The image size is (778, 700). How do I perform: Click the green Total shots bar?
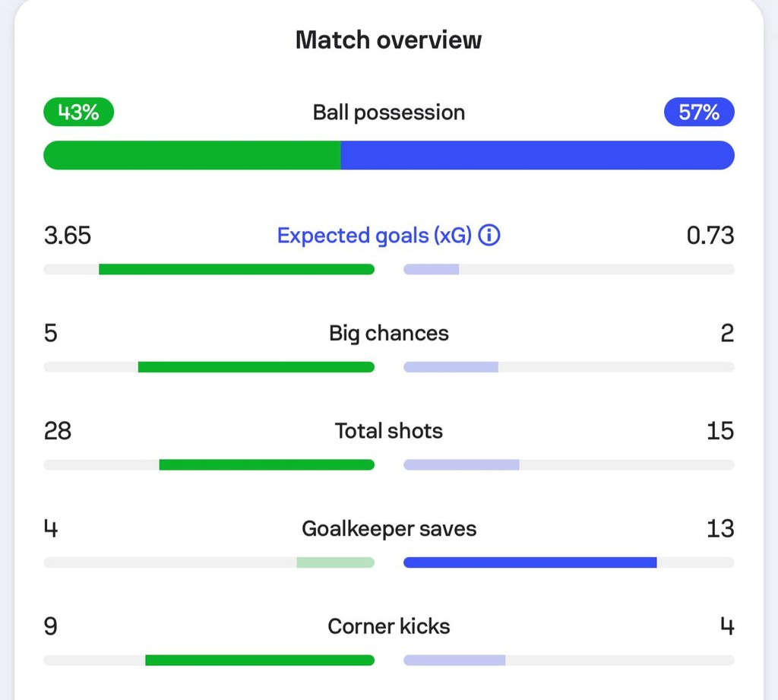click(267, 464)
